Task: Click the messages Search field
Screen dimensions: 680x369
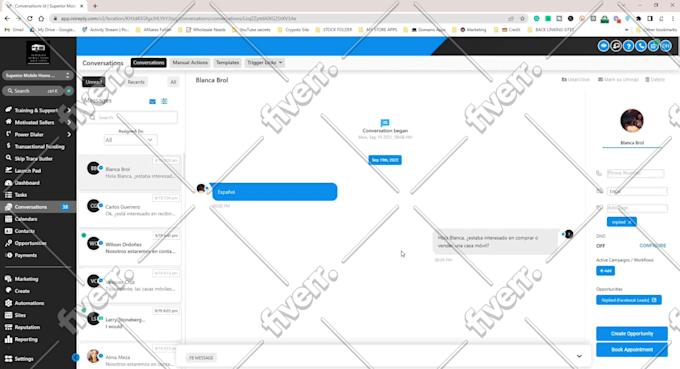Action: 132,118
